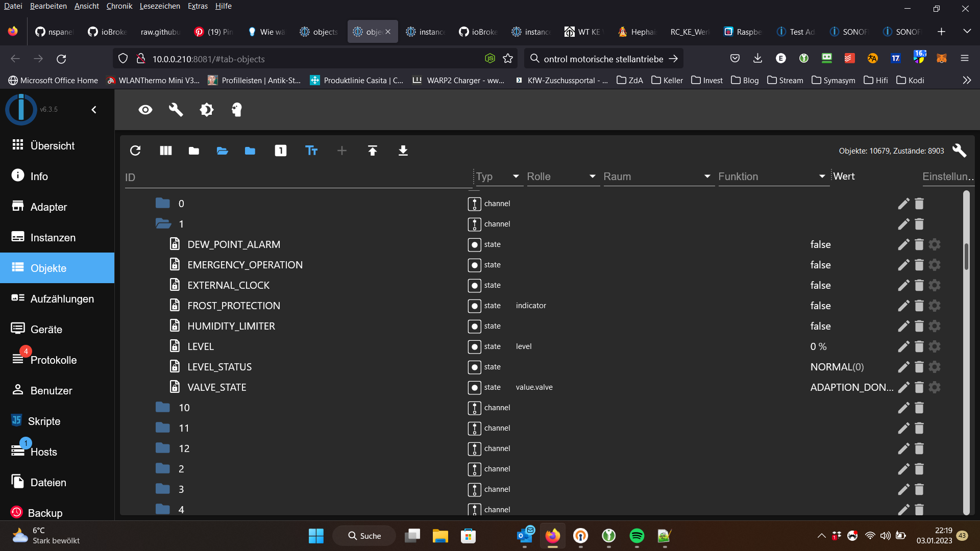Open custom settings gear for EXTERNAL_CLOCK

935,285
